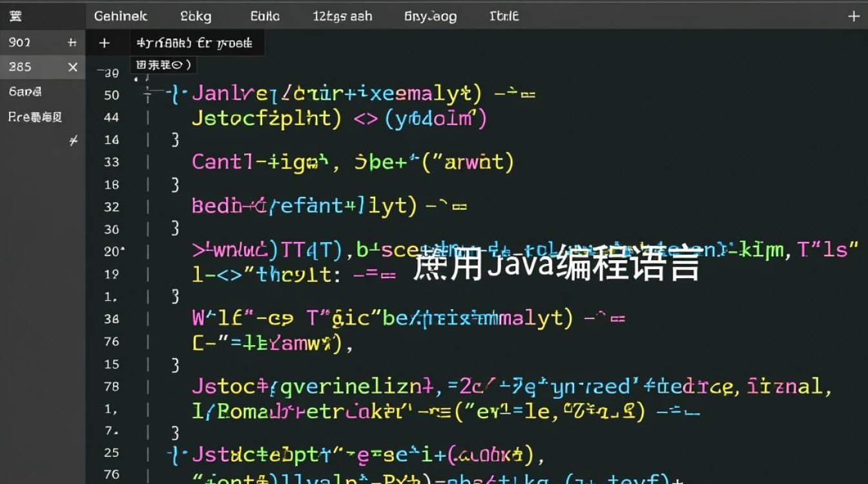Viewport: 868px width, 484px height.
Task: Select the sidebar entry starting with "Pre"
Action: [x=36, y=117]
